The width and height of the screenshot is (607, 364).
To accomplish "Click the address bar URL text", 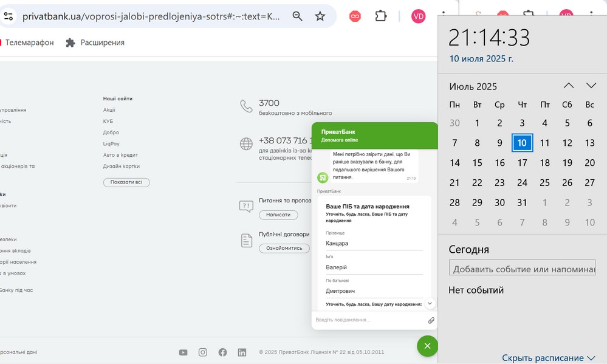I will pyautogui.click(x=151, y=16).
